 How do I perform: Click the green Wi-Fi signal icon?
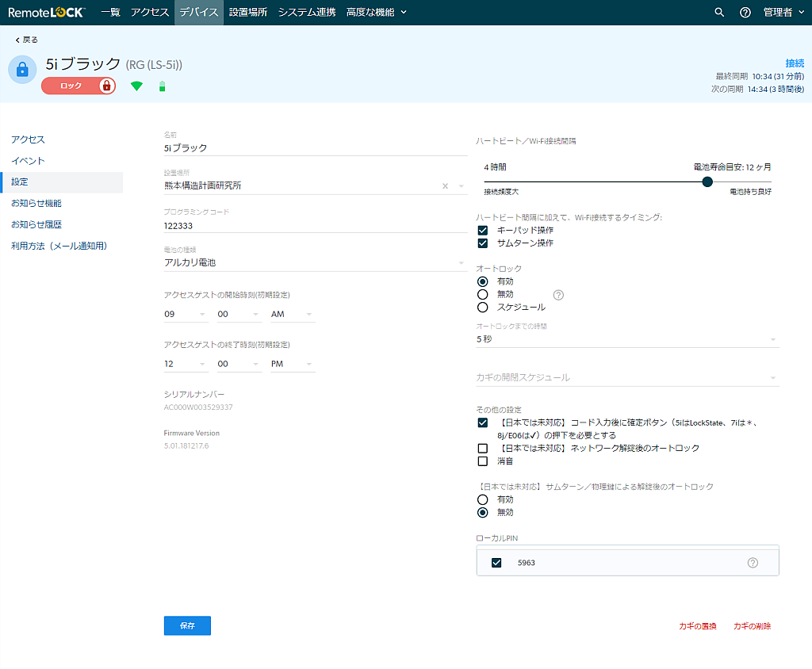coord(136,86)
